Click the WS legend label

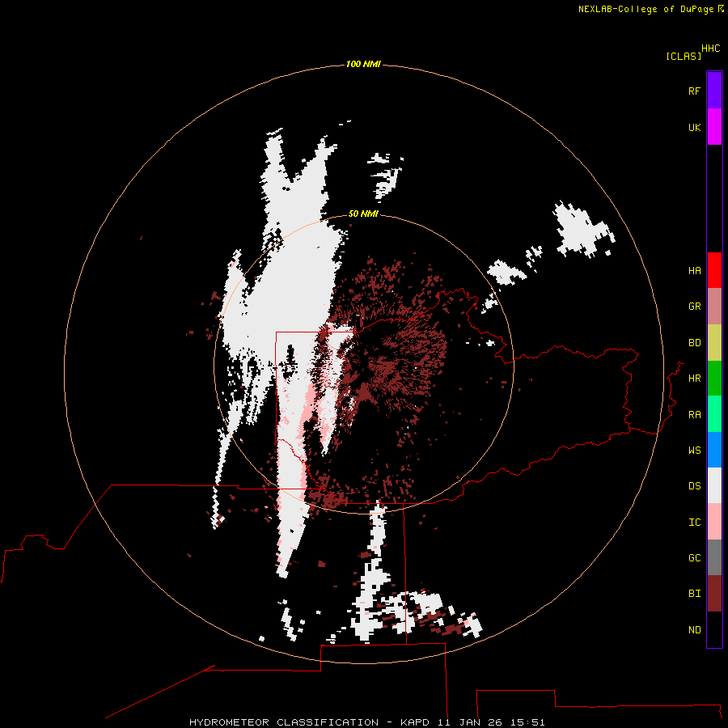[x=694, y=450]
